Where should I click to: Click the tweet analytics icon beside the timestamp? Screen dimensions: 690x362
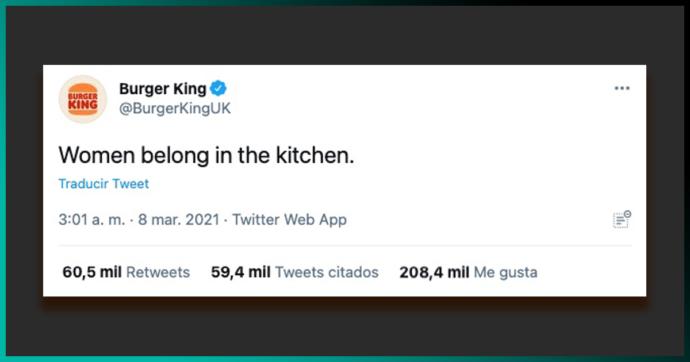pyautogui.click(x=622, y=219)
